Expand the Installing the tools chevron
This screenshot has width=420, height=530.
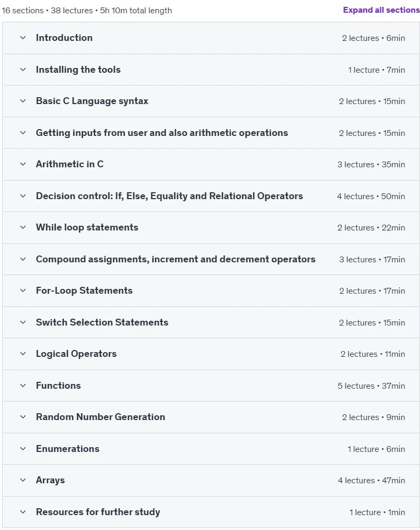(23, 69)
